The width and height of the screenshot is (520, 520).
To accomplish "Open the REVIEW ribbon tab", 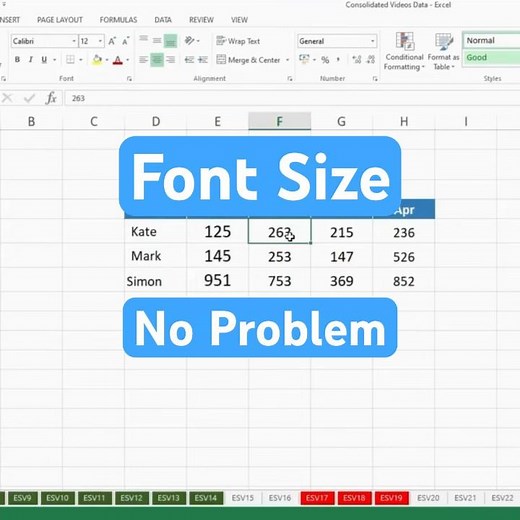I will click(x=201, y=20).
